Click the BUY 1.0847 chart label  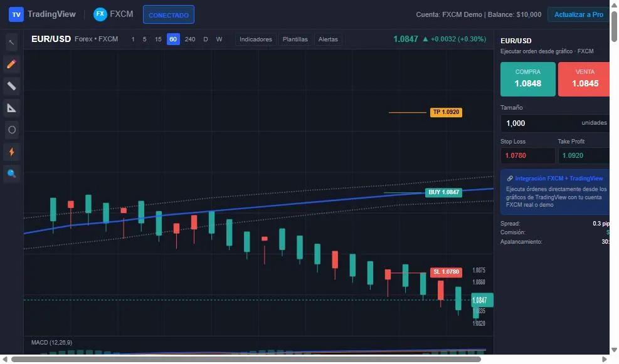[x=444, y=192]
